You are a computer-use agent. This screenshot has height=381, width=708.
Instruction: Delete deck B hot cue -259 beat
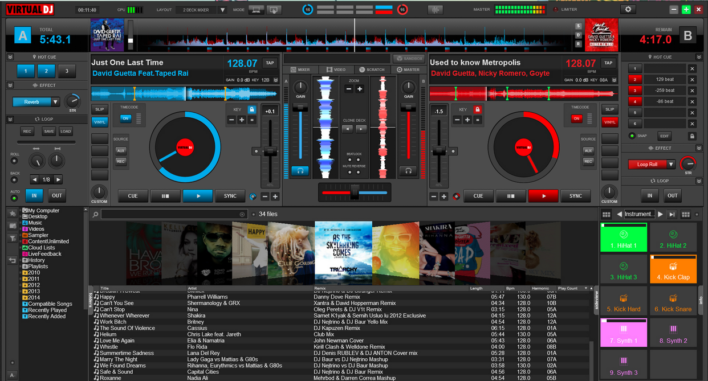pos(692,91)
